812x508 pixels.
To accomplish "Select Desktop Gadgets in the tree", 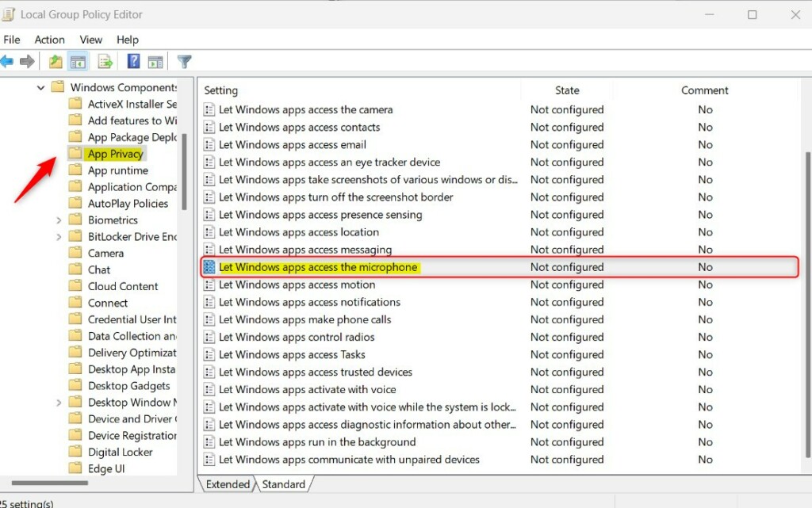I will tap(129, 385).
